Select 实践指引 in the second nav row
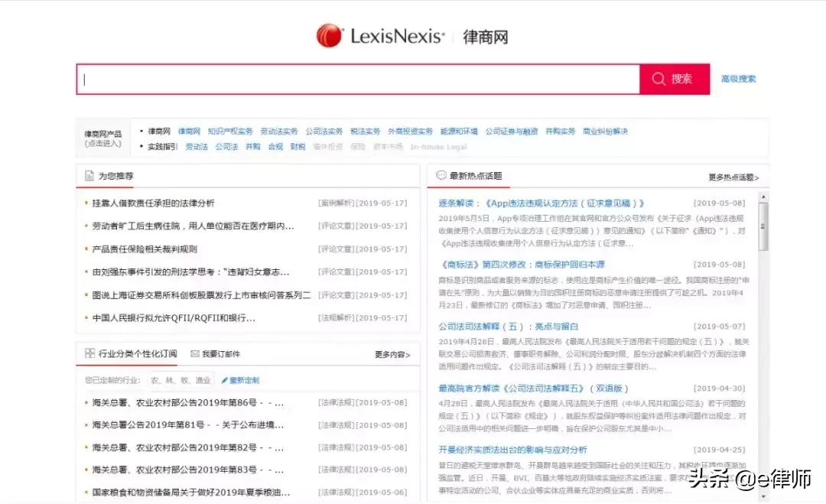This screenshot has height=504, width=826. tap(162, 146)
